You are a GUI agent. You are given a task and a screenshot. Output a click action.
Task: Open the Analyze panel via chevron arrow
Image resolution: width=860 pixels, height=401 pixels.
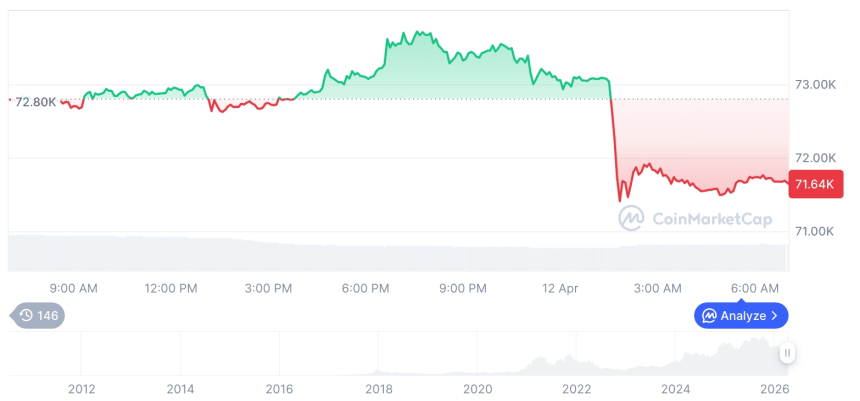click(x=774, y=316)
